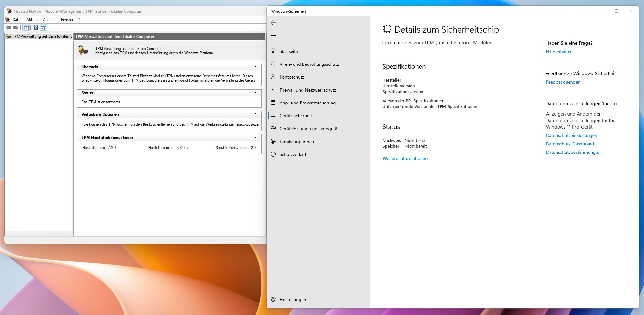
Task: Click Untergeordnete Version der TPM-Spezifikationen label
Action: tap(430, 106)
